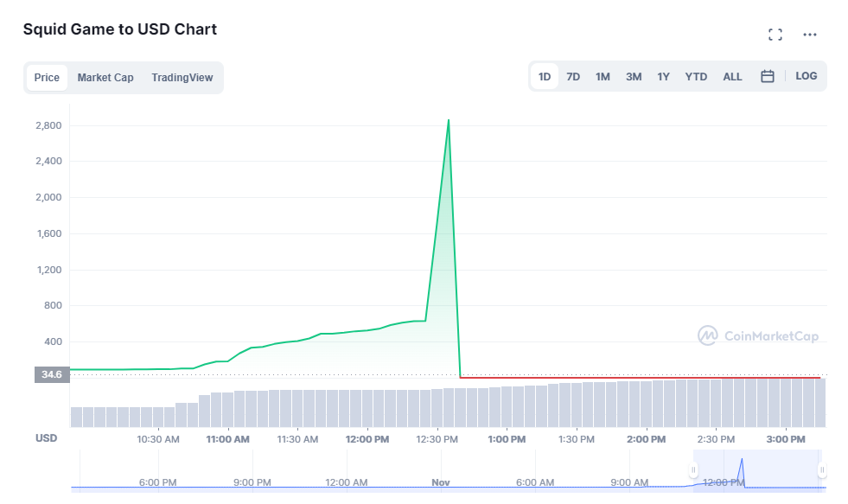Switch to the Price tab
The height and width of the screenshot is (504, 848).
(47, 77)
